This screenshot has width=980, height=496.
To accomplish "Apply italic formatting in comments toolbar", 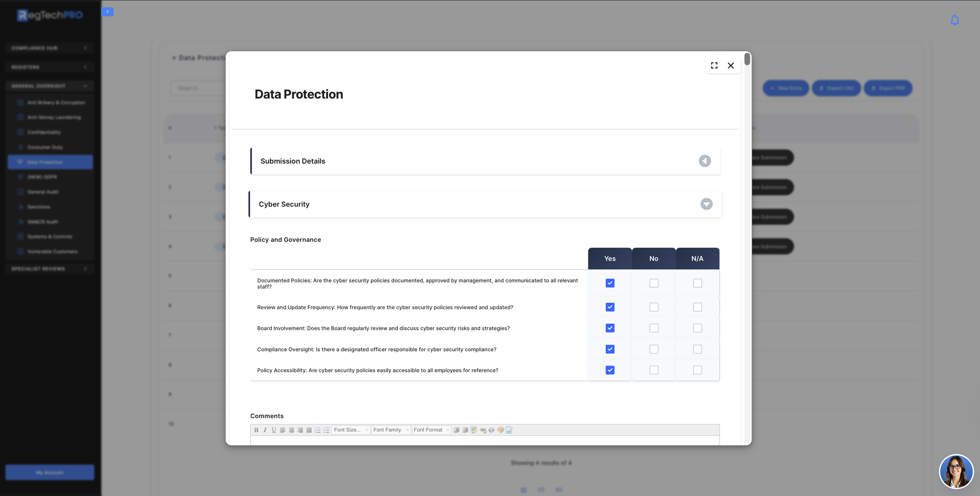I will (265, 430).
